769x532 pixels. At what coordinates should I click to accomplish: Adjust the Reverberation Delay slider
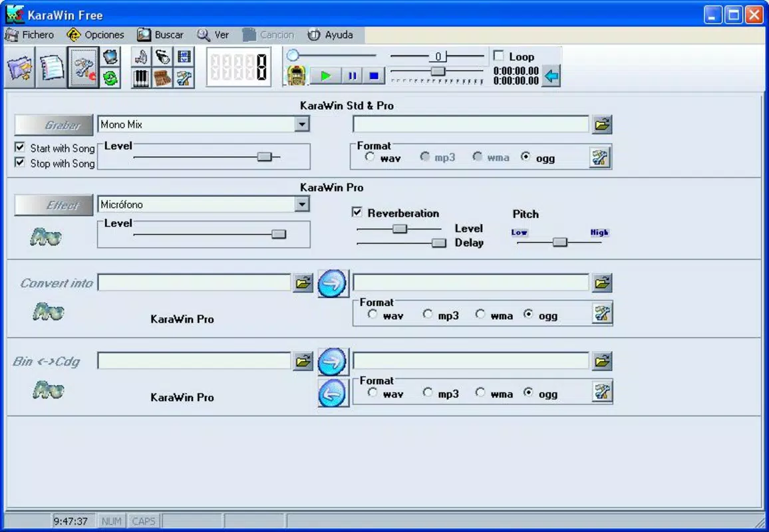438,243
